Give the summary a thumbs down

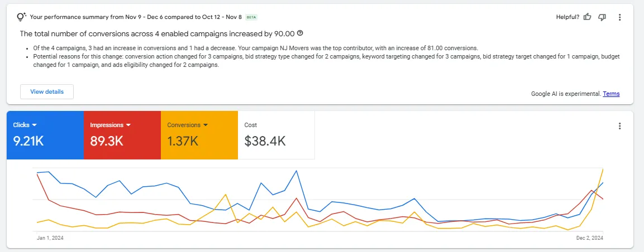[x=602, y=17]
